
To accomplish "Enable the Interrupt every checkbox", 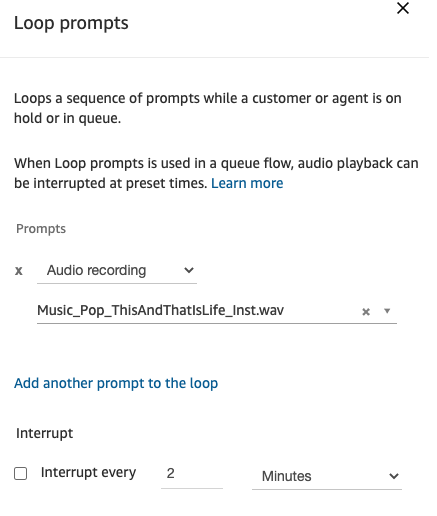I will click(21, 473).
